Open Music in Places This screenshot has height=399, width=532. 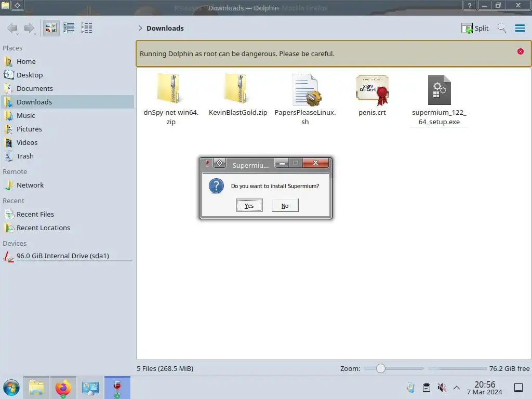tap(67, 116)
